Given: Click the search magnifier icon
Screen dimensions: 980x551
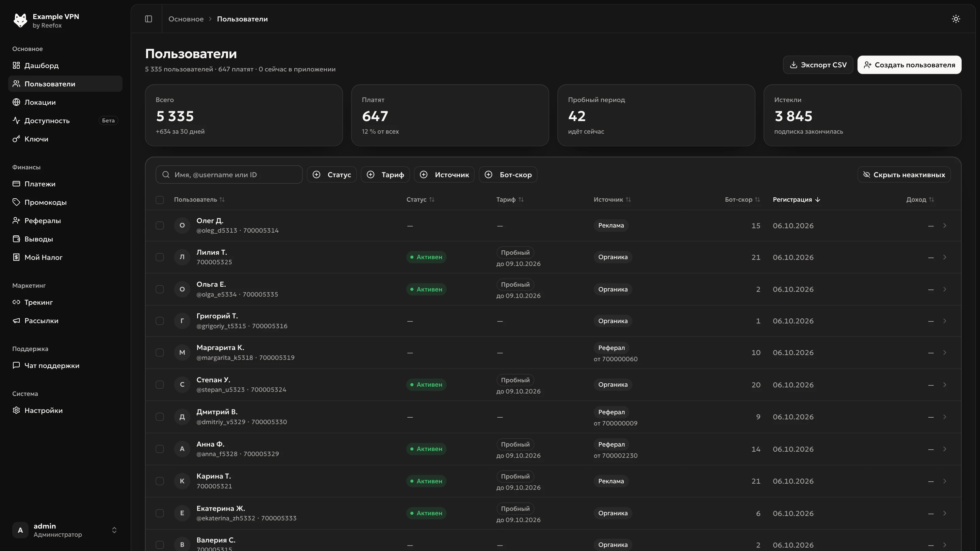Looking at the screenshot, I should point(166,174).
